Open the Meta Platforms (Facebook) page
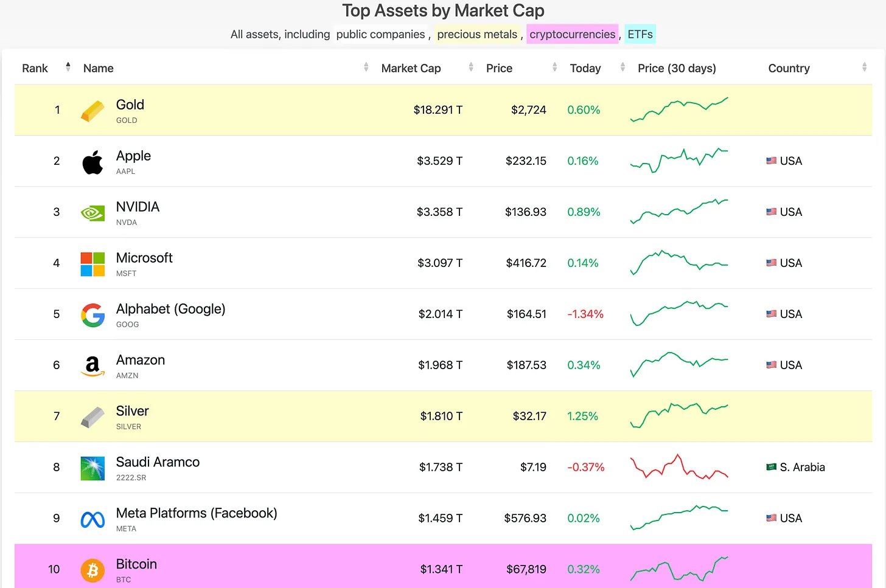This screenshot has width=886, height=588. coord(197,513)
